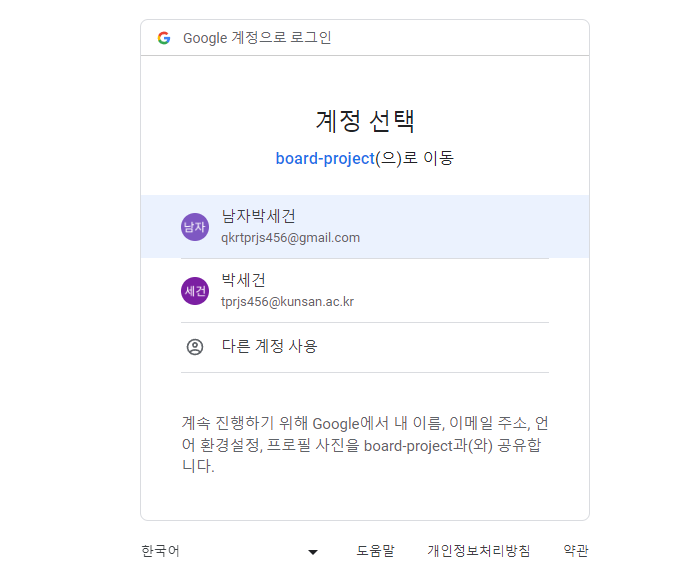Image resolution: width=690 pixels, height=571 pixels.
Task: Choose account tprjs456@kunsan.ac.kr
Action: (x=287, y=302)
